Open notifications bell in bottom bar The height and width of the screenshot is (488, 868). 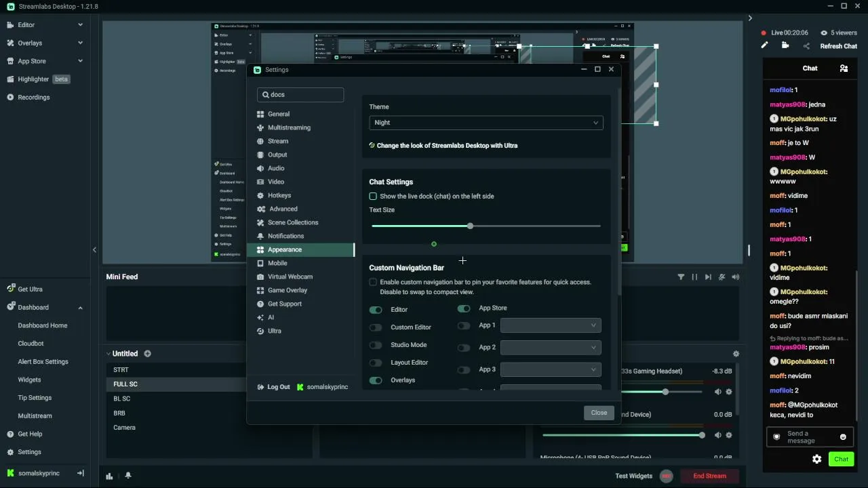point(127,476)
